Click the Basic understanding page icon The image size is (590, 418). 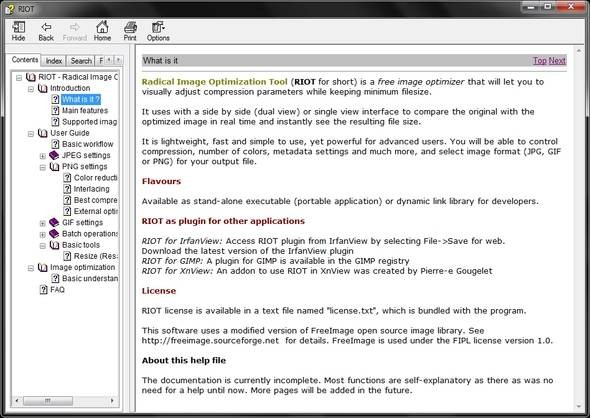[x=55, y=278]
